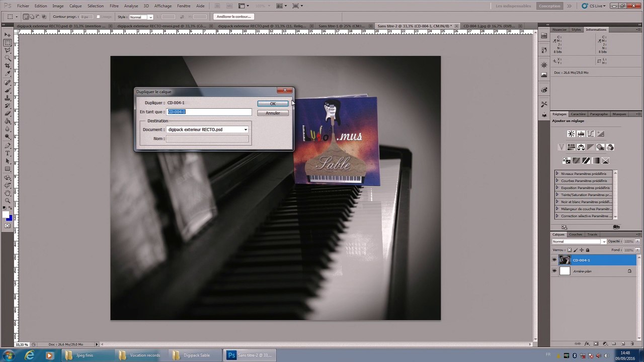Viewport: 644px width, 362px height.
Task: Select the Move tool in the toolbox
Action: pyautogui.click(x=8, y=35)
